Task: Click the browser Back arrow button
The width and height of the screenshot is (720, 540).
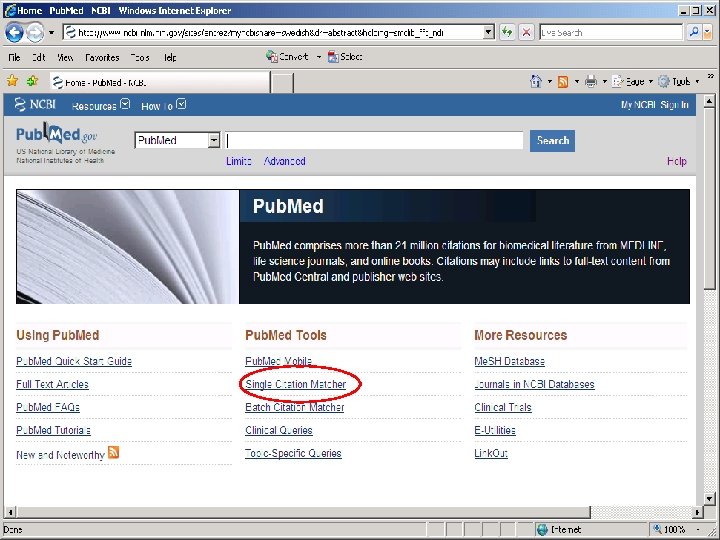Action: tap(14, 33)
